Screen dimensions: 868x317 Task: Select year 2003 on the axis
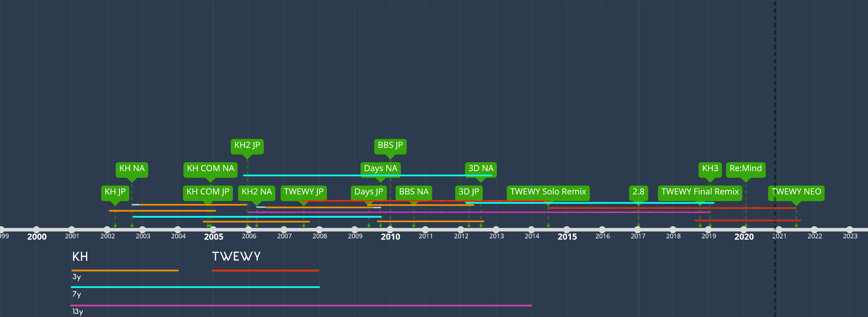[x=143, y=236]
